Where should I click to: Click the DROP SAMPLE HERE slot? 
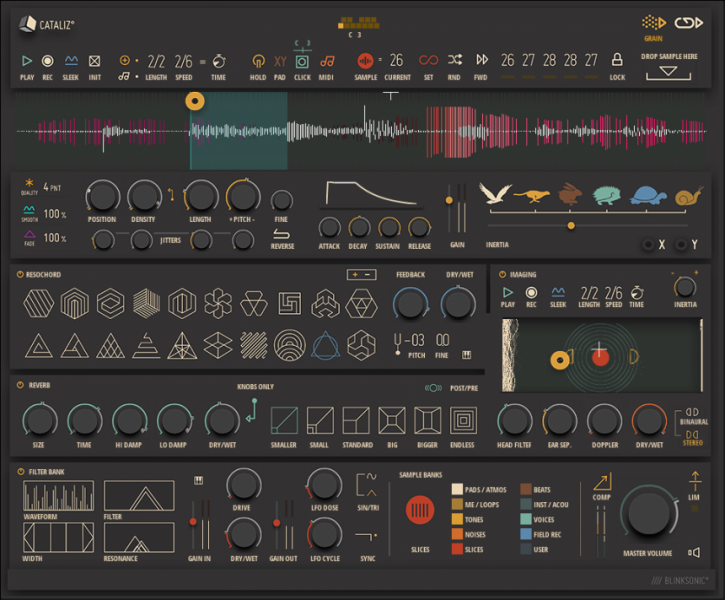pyautogui.click(x=669, y=73)
